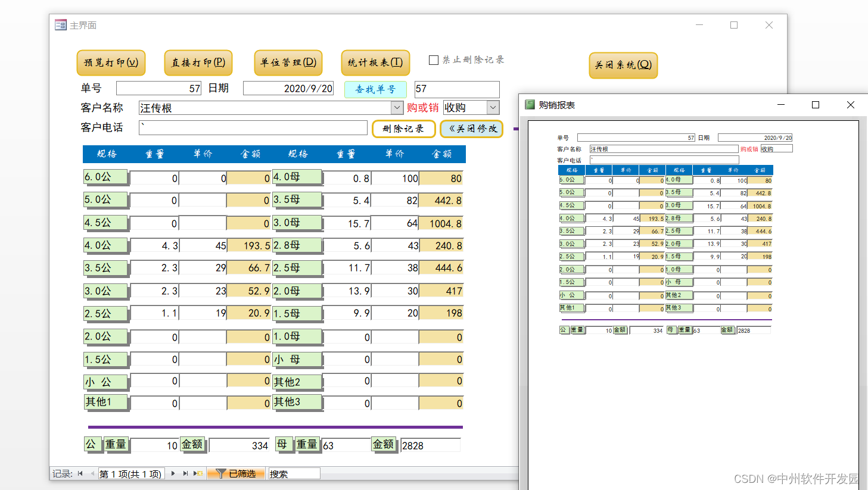Click the 查找单号 search button
The width and height of the screenshot is (868, 490).
pyautogui.click(x=375, y=89)
